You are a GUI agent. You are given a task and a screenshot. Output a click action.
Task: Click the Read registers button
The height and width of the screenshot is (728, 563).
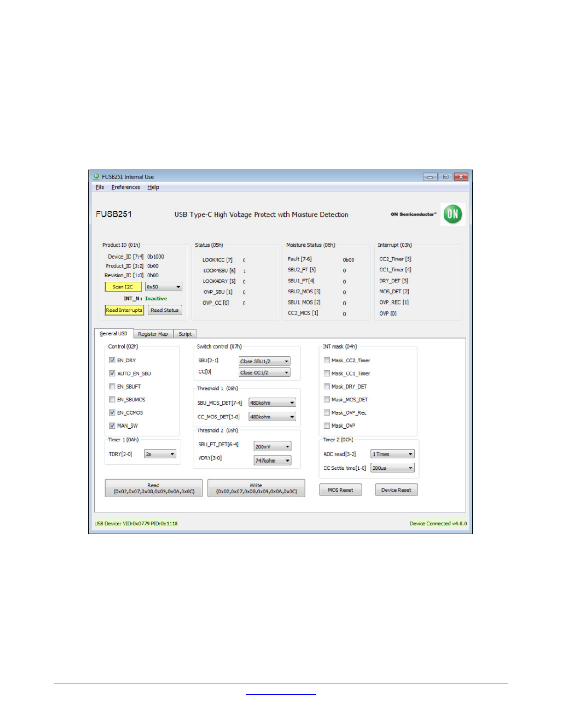coord(154,488)
